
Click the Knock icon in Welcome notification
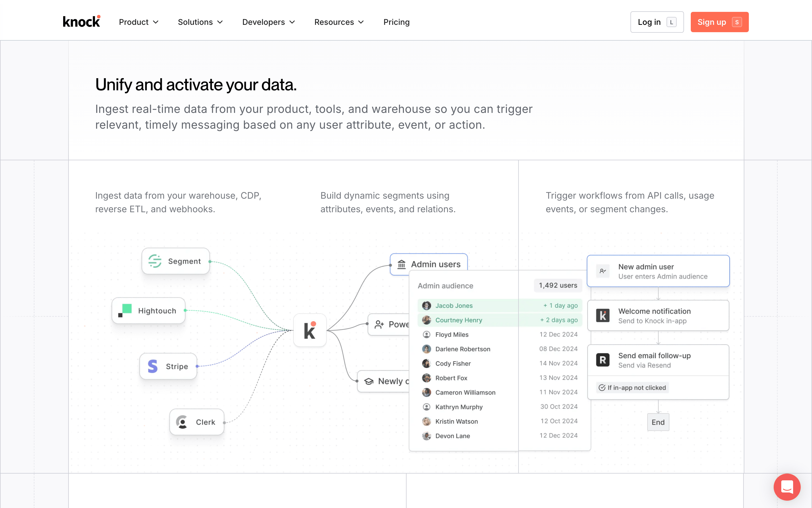[603, 316]
